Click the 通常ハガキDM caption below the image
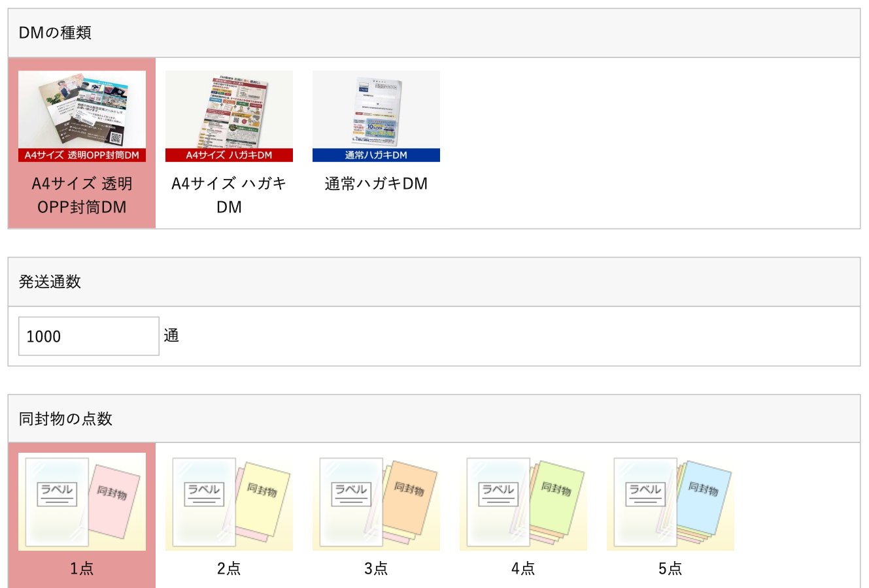 (376, 184)
